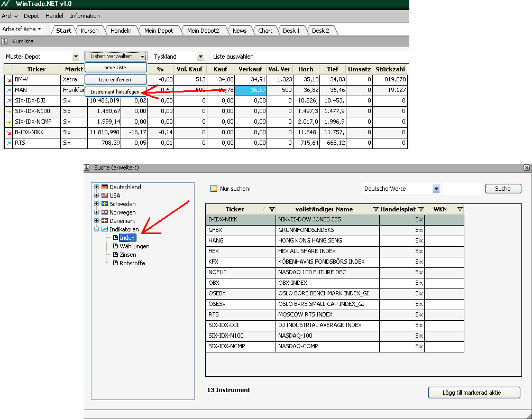
Task: Close the Suche (erweitert) panel
Action: coord(527,167)
